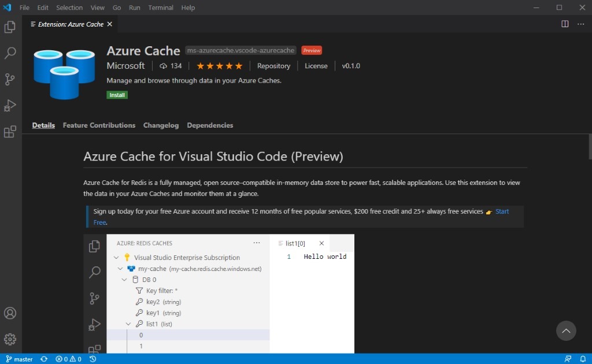Click the ms-azurecache.vscode-azurecache identifier
The image size is (592, 364).
click(240, 50)
